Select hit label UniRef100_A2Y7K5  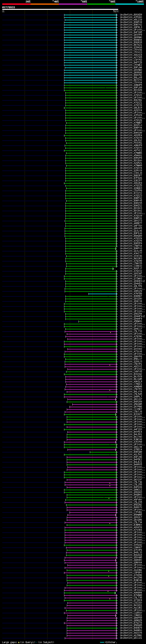tap(131, 58)
